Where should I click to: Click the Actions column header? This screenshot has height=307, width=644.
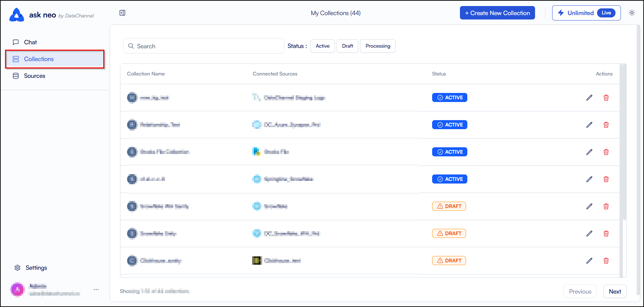tap(604, 74)
